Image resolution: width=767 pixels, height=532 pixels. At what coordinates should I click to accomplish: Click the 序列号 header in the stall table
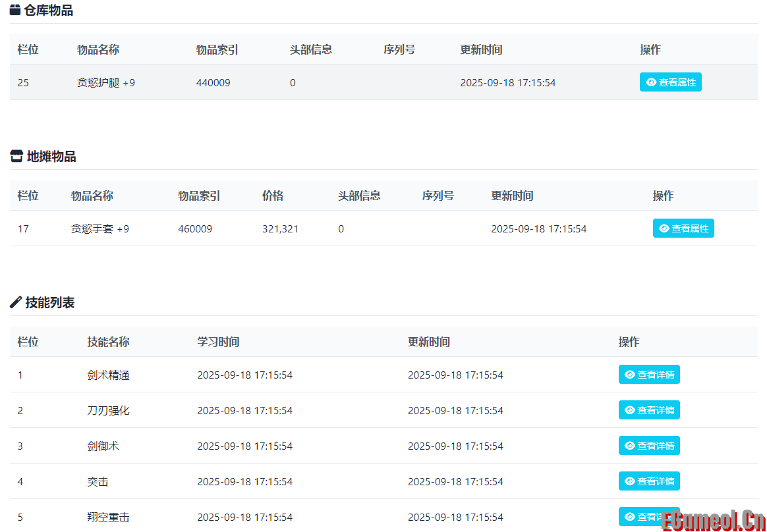pos(438,196)
